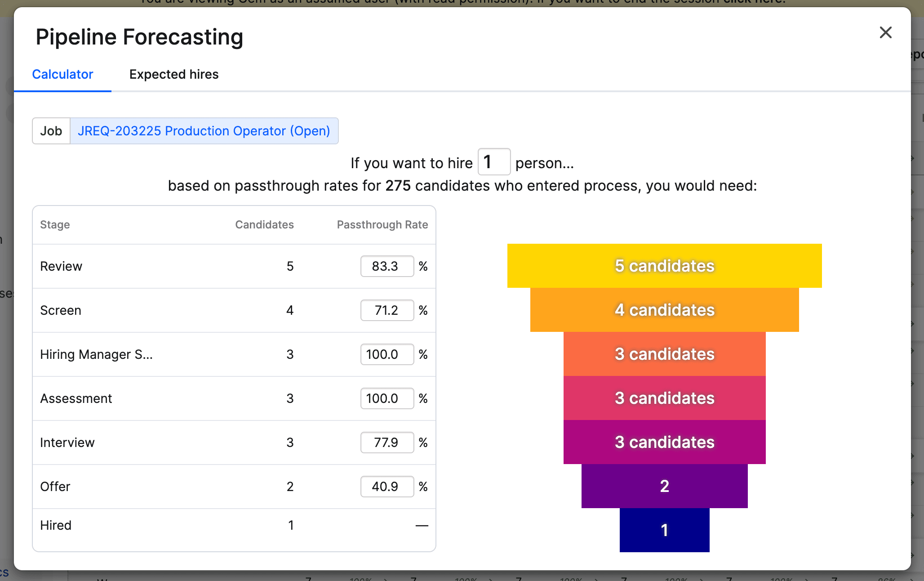Edit the Screen passthrough rate field

click(x=386, y=310)
